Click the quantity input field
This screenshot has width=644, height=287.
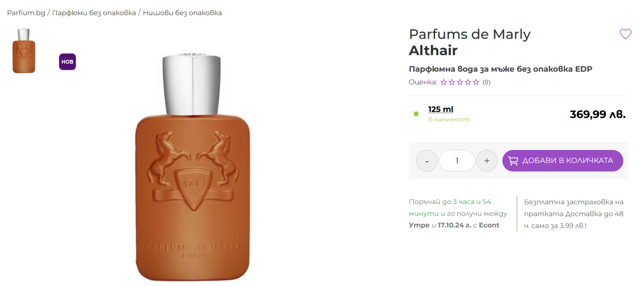(457, 161)
